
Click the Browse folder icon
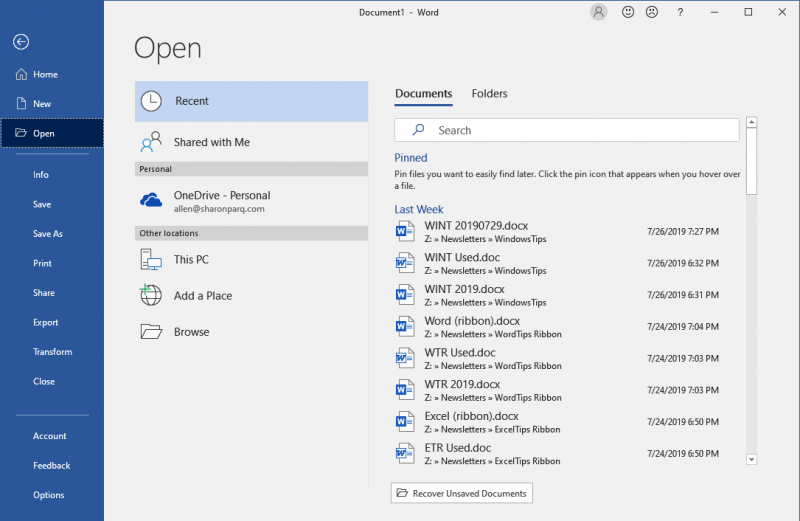click(x=151, y=332)
